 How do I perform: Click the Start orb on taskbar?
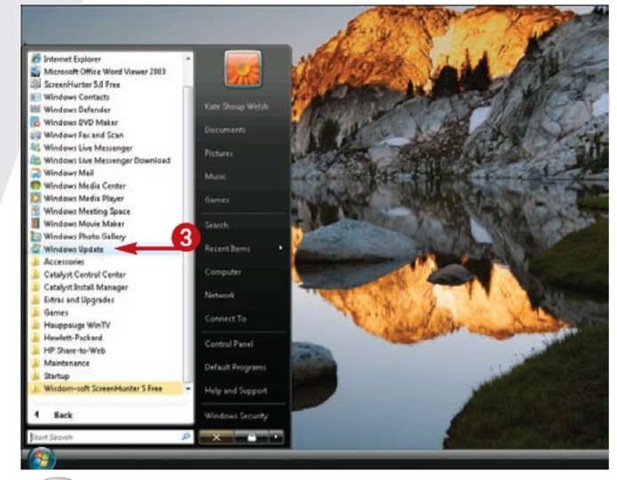(x=41, y=459)
